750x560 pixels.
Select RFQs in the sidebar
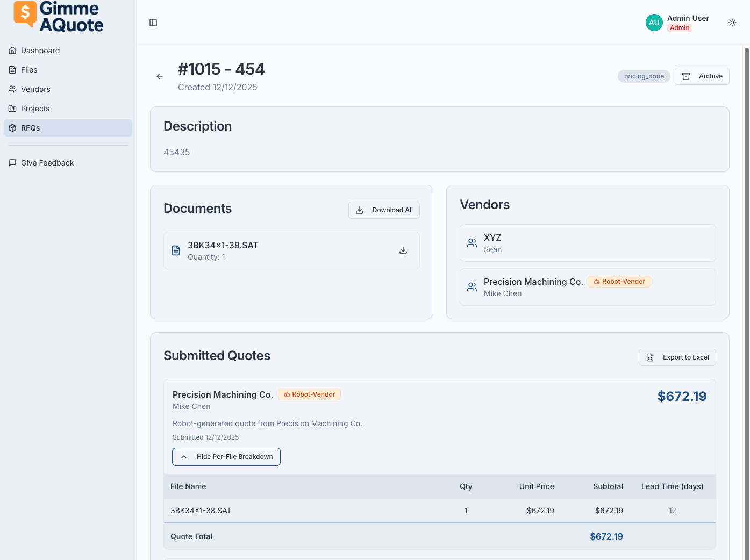(x=31, y=128)
